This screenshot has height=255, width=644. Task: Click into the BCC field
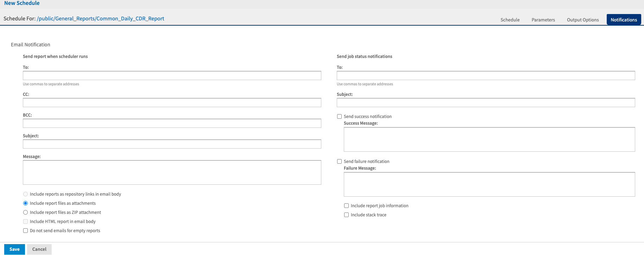(172, 123)
